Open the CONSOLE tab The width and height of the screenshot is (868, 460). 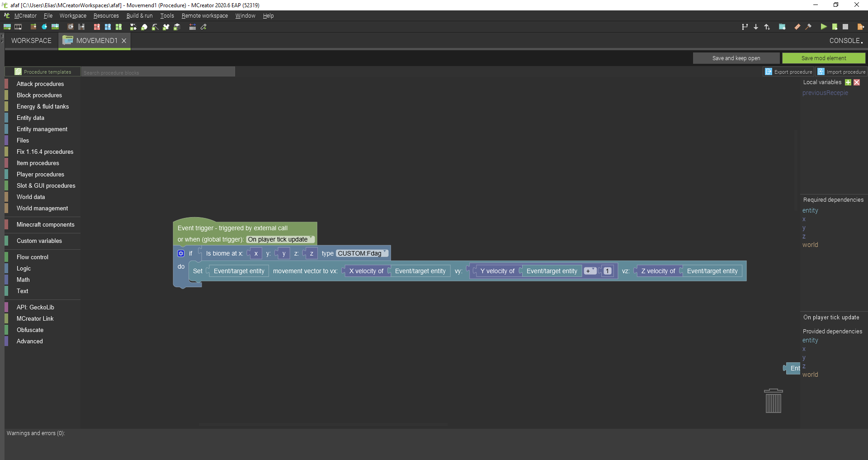pyautogui.click(x=846, y=41)
